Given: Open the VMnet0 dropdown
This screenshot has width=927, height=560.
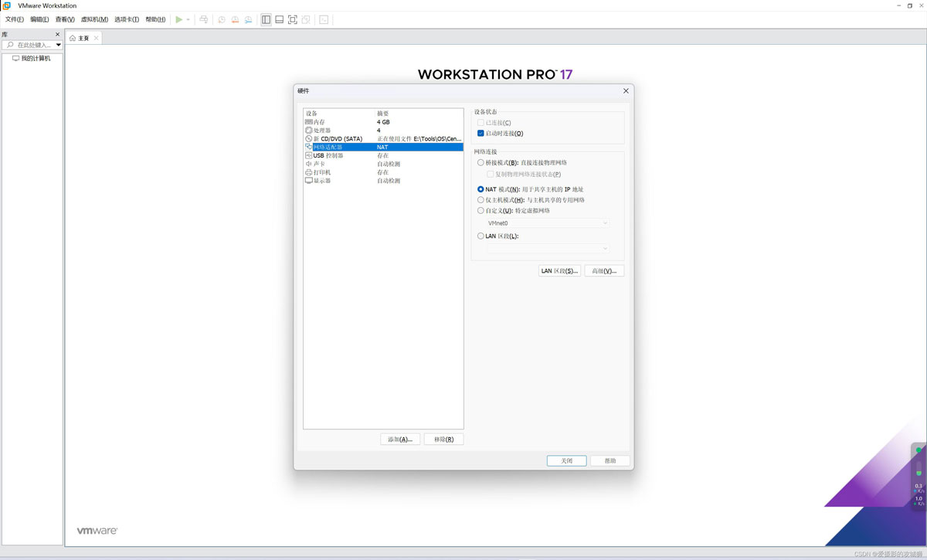Looking at the screenshot, I should pos(548,223).
